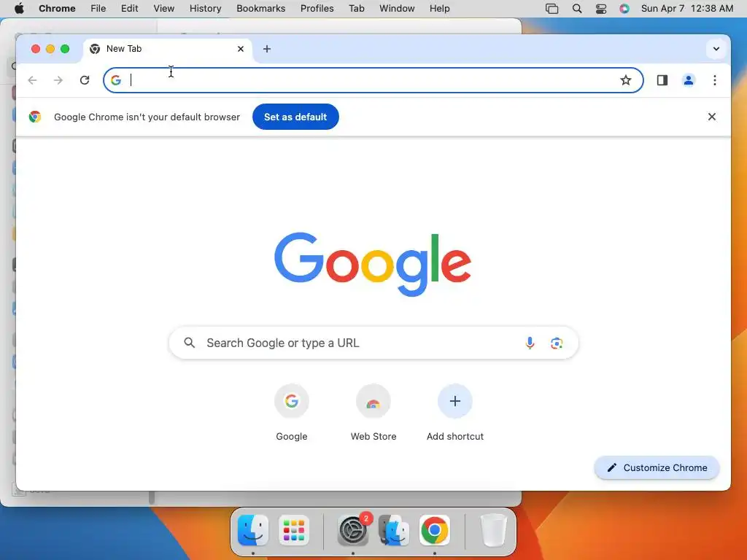Click Chrome icon in the Dock
This screenshot has height=560, width=747.
point(435,531)
